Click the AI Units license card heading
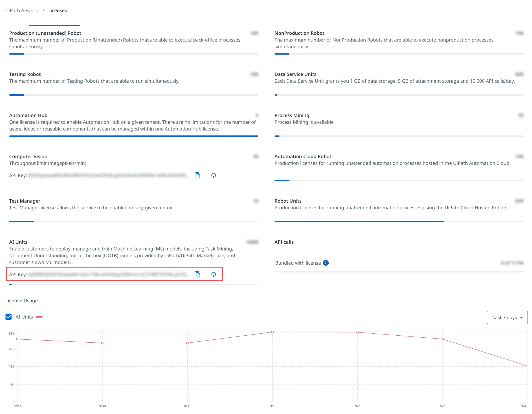532x414 pixels. coord(18,242)
